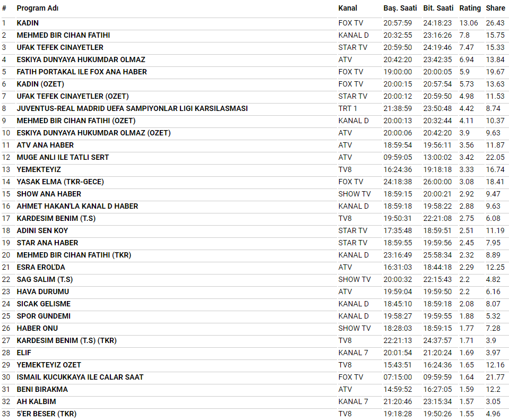
Task: Open MEHMED BIR CIHAN FATIHI program name
Action: [63, 35]
